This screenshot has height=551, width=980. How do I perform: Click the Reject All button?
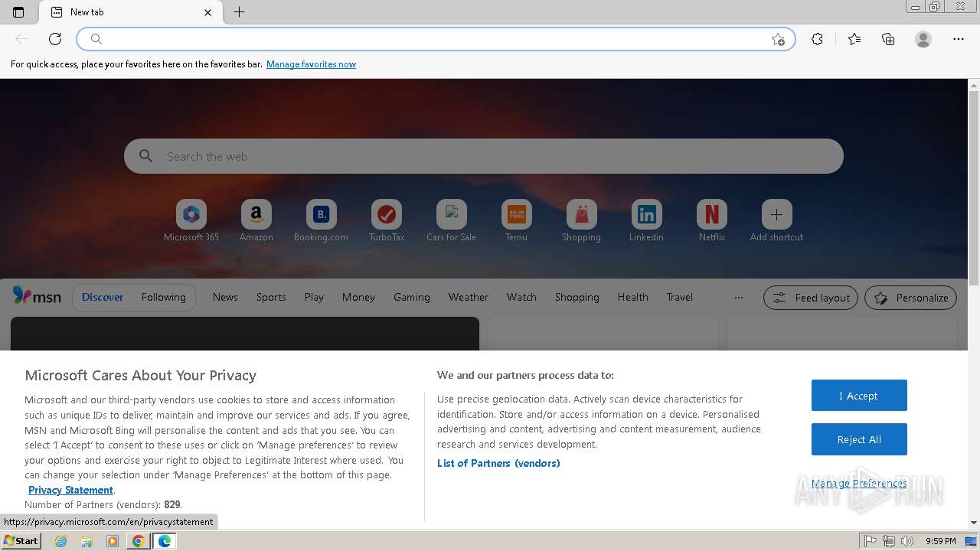[x=859, y=439]
